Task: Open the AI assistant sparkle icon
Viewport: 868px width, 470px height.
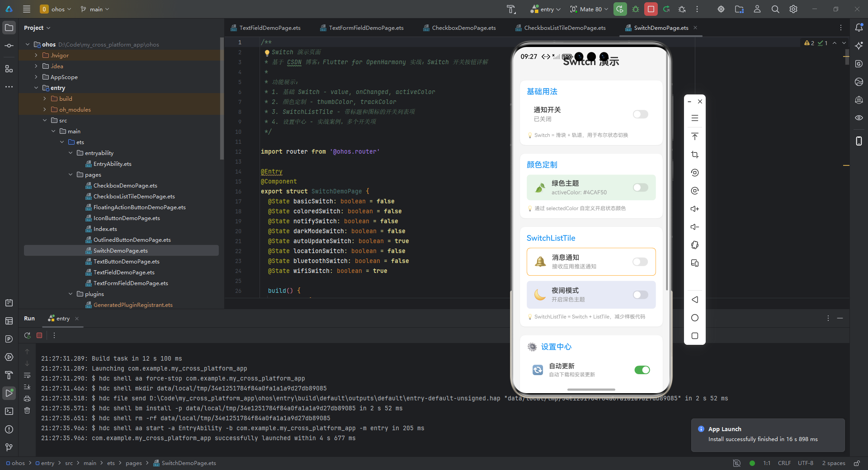Action: pyautogui.click(x=859, y=46)
